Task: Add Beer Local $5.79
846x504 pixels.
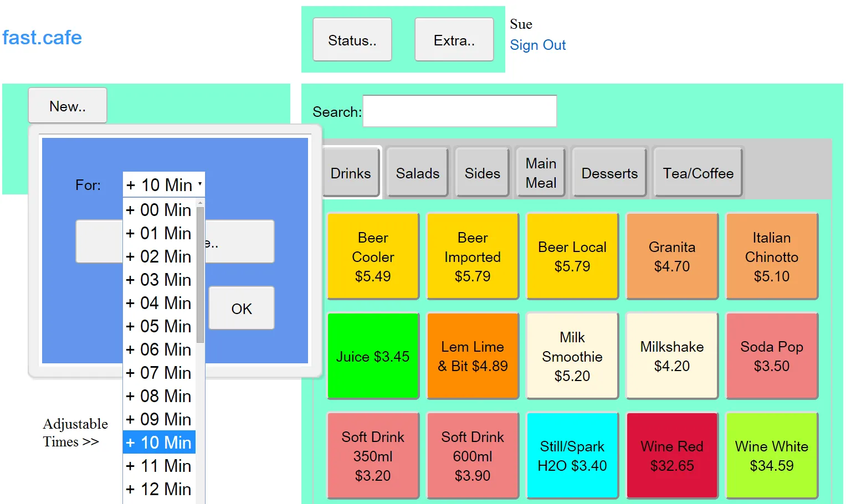Action: (x=572, y=256)
